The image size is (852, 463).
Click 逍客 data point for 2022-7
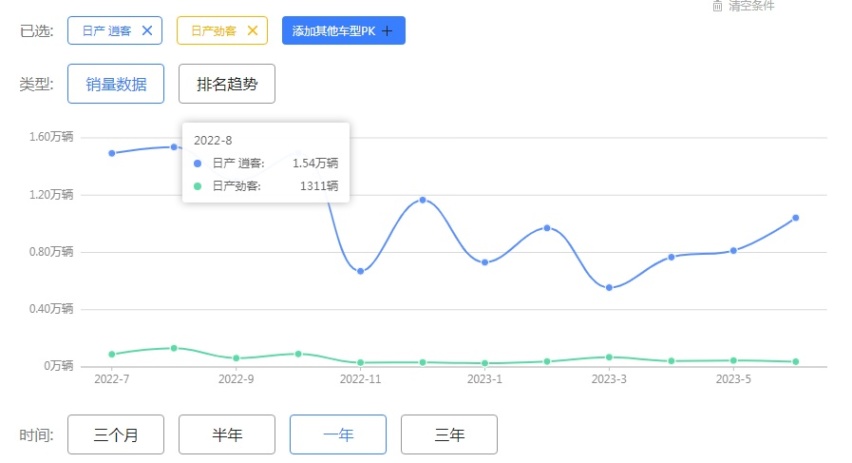[112, 153]
